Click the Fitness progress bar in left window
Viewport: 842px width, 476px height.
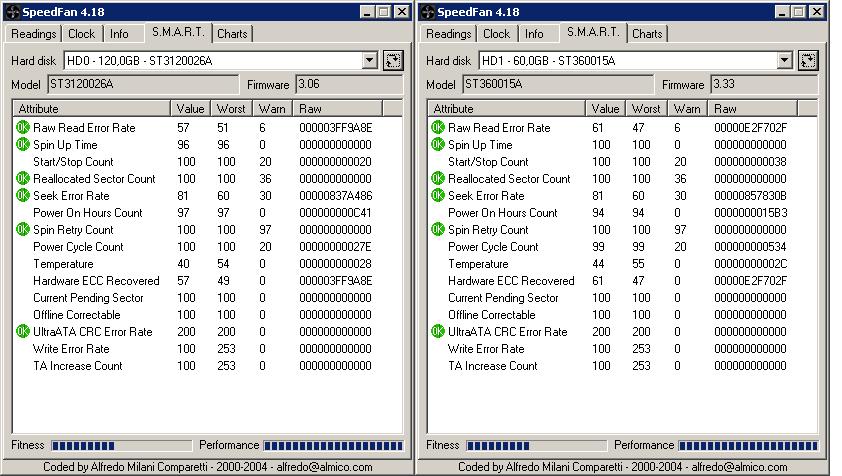pos(121,445)
